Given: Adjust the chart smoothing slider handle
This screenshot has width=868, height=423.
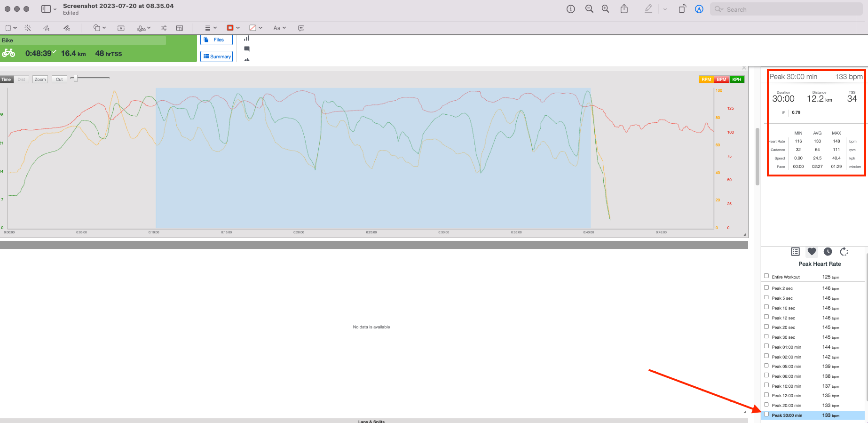Looking at the screenshot, I should [x=75, y=78].
